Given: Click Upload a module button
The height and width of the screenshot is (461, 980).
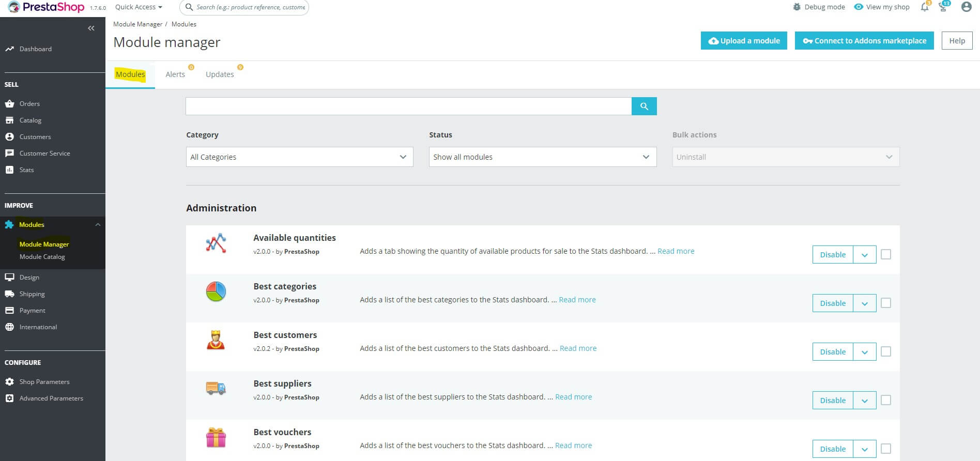Looking at the screenshot, I should [x=744, y=41].
